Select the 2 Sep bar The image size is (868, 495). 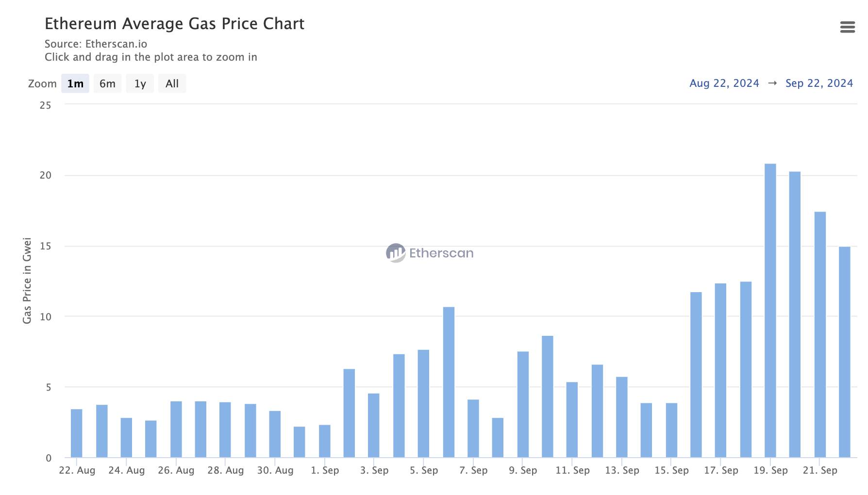coord(349,413)
